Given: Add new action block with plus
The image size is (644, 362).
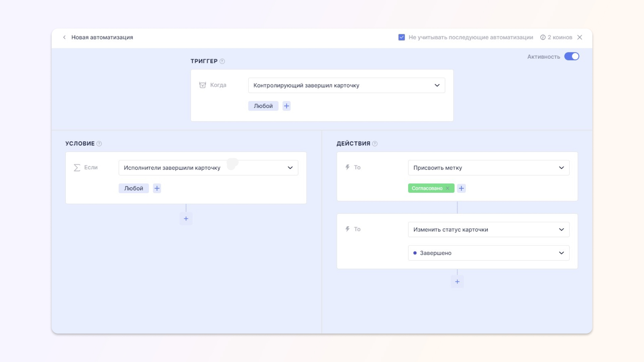Looking at the screenshot, I should (457, 282).
